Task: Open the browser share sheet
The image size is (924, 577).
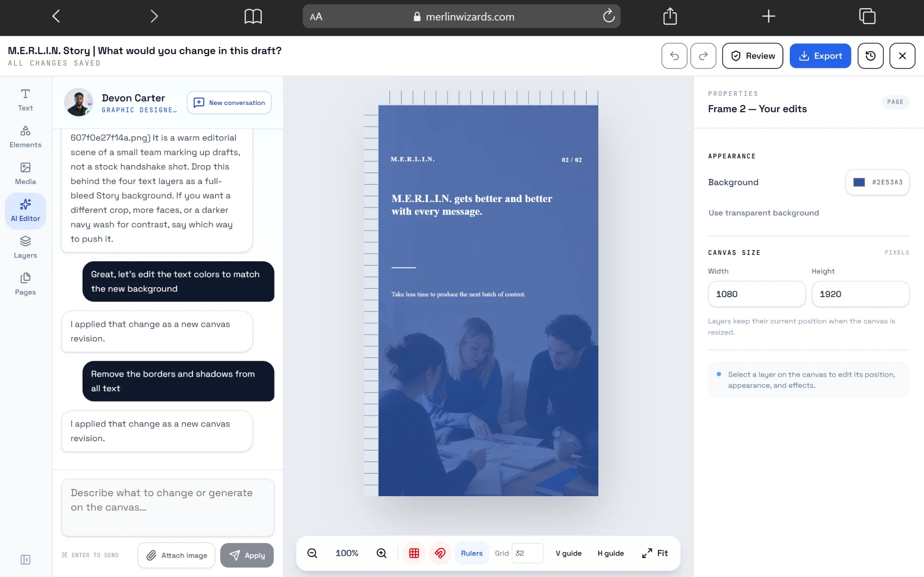Action: pos(670,16)
